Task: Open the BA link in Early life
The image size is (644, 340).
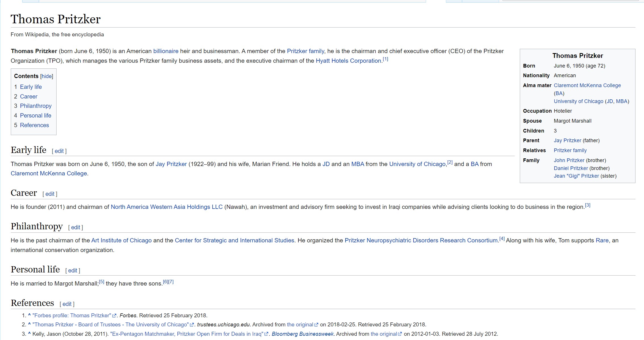Action: [475, 164]
